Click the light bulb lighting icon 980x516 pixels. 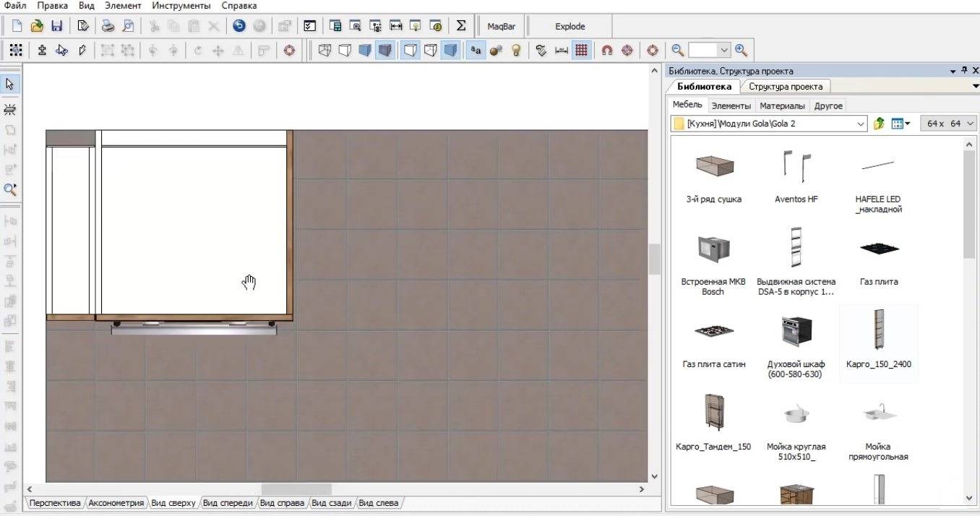click(516, 51)
